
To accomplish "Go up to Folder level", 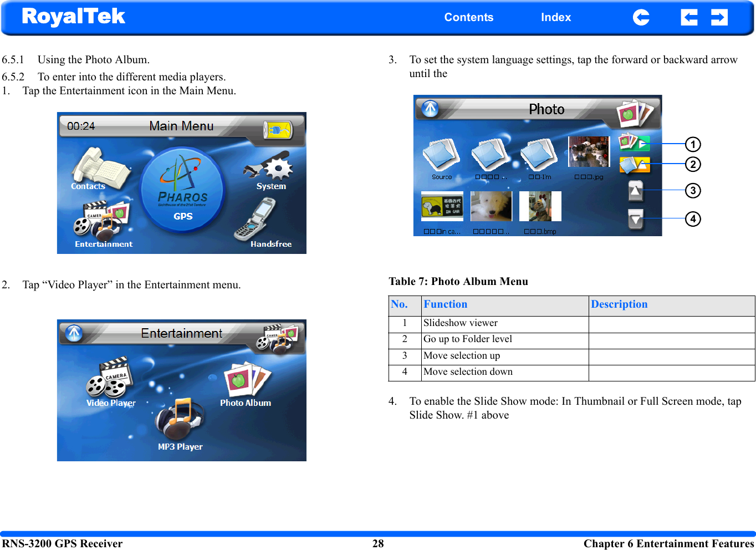I will [634, 164].
